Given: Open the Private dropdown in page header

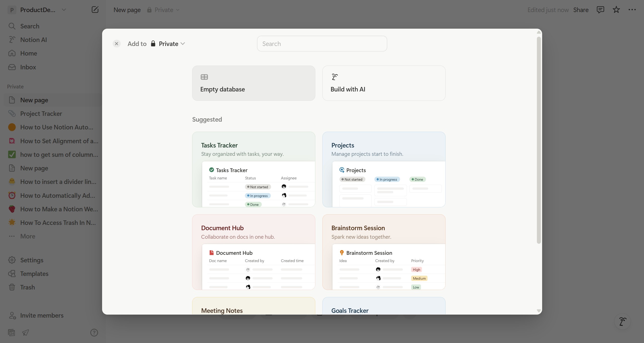Looking at the screenshot, I should (163, 10).
